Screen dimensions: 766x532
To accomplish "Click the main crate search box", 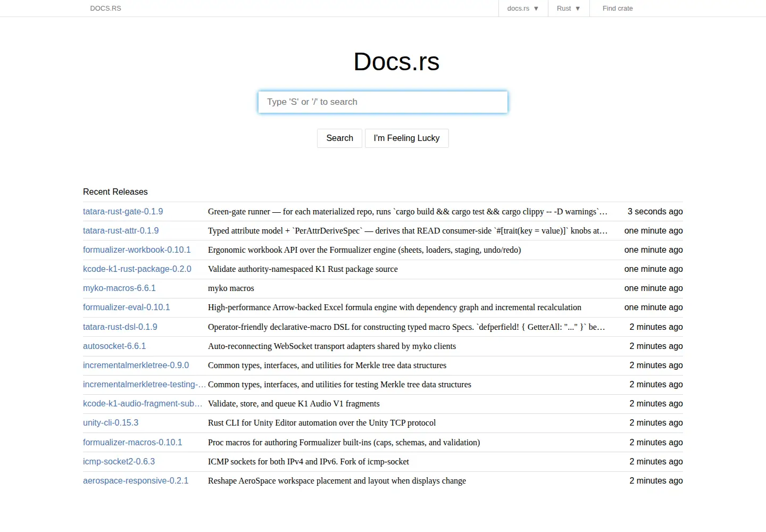I will tap(383, 102).
